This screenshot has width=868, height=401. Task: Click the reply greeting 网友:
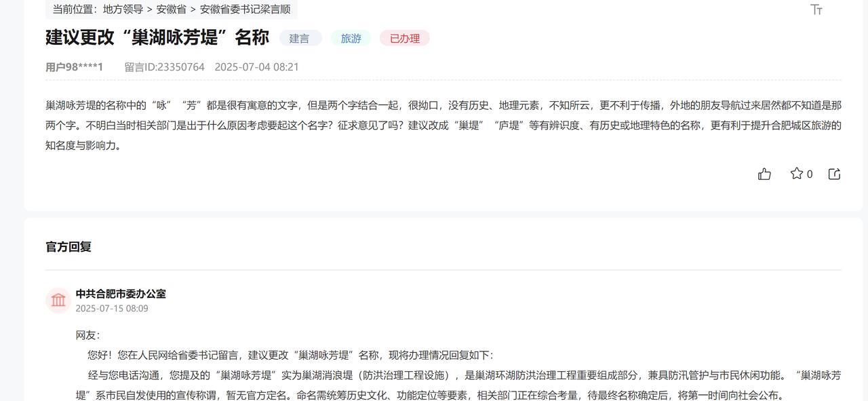tap(87, 335)
